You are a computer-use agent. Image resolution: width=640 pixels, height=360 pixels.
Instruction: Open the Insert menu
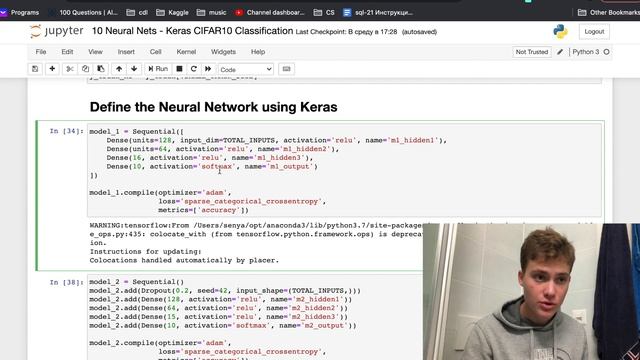(126, 52)
